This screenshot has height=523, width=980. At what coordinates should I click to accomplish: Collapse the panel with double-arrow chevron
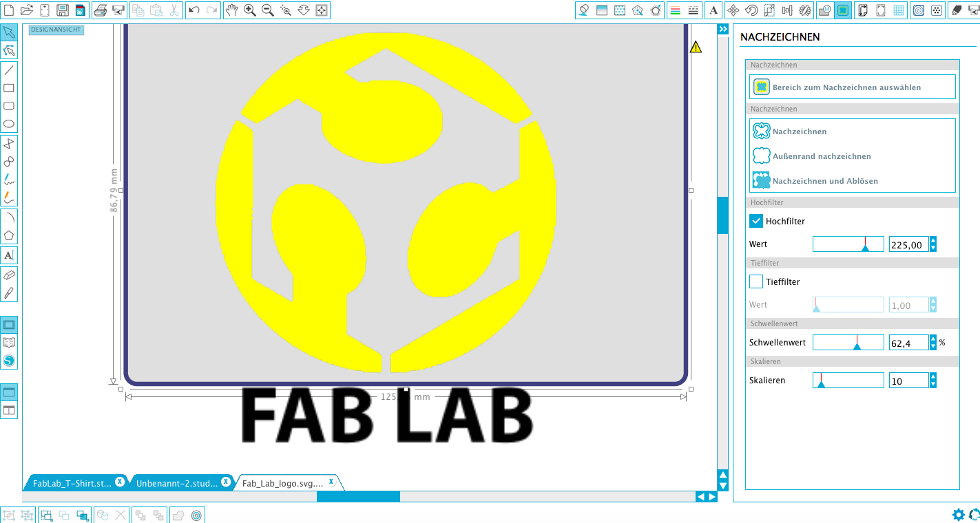[x=722, y=29]
